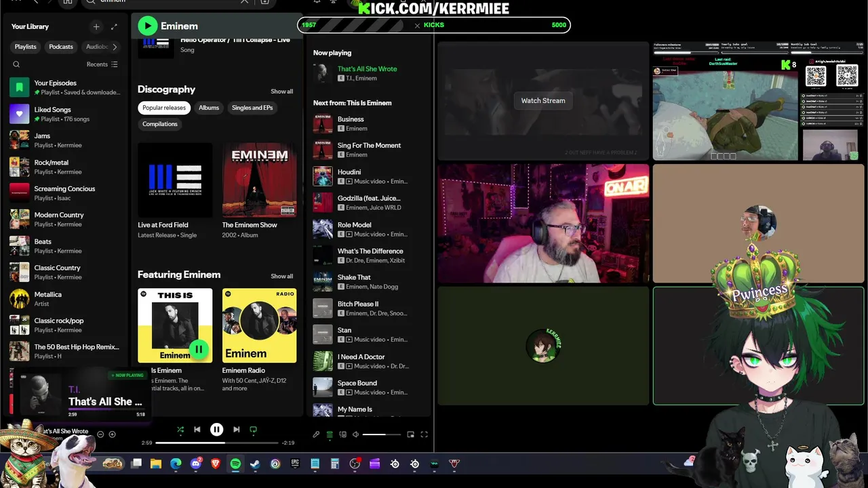Toggle the queue panel icon
Image resolution: width=868 pixels, height=488 pixels.
coord(330,434)
